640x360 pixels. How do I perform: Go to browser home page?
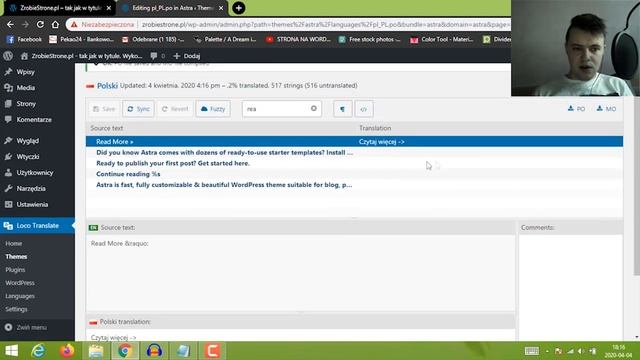(x=55, y=24)
